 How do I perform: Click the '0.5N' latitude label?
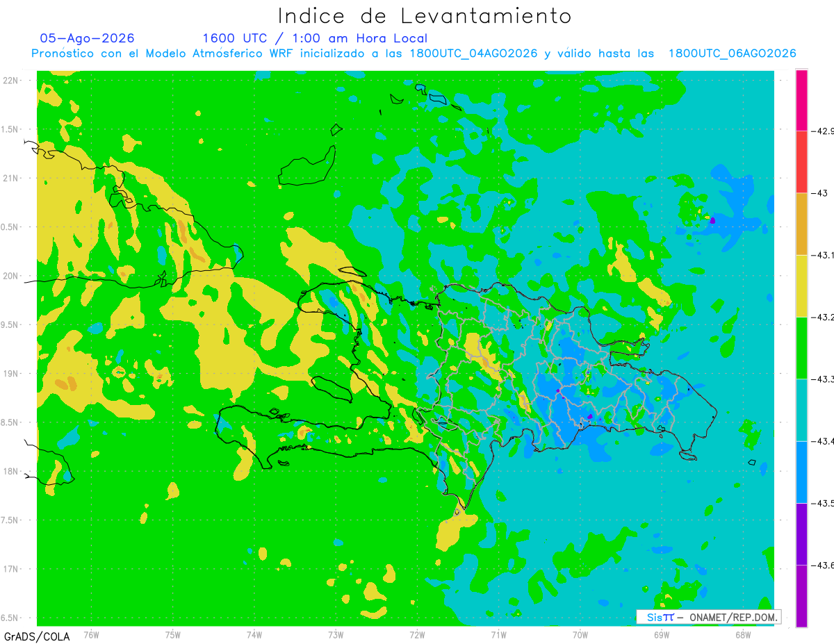[x=10, y=227]
